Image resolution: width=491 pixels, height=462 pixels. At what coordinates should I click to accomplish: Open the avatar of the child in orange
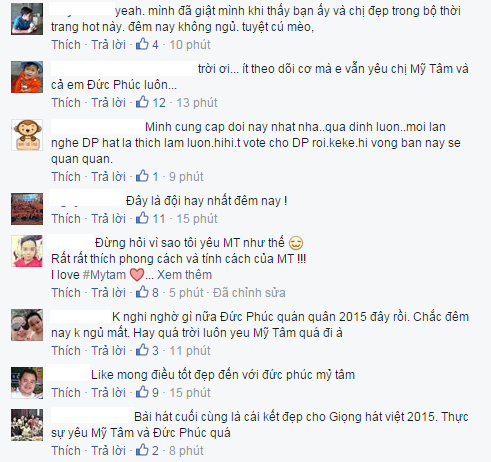27,77
